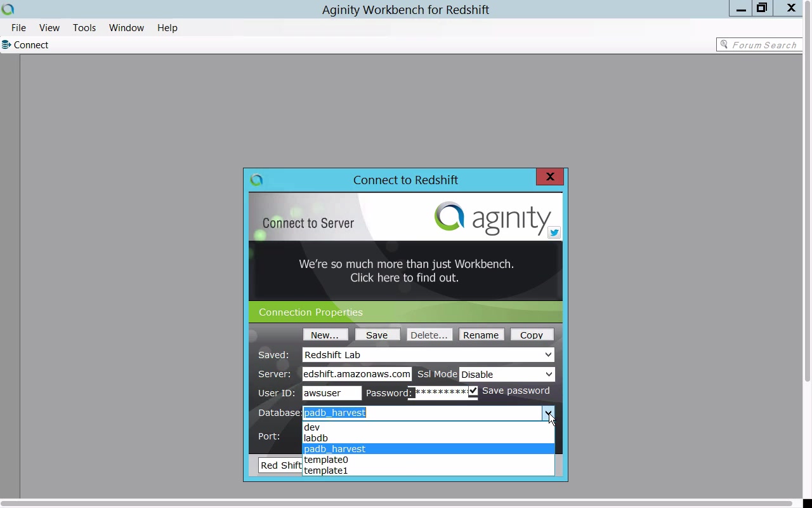
Task: Click the User ID input field
Action: 332,393
